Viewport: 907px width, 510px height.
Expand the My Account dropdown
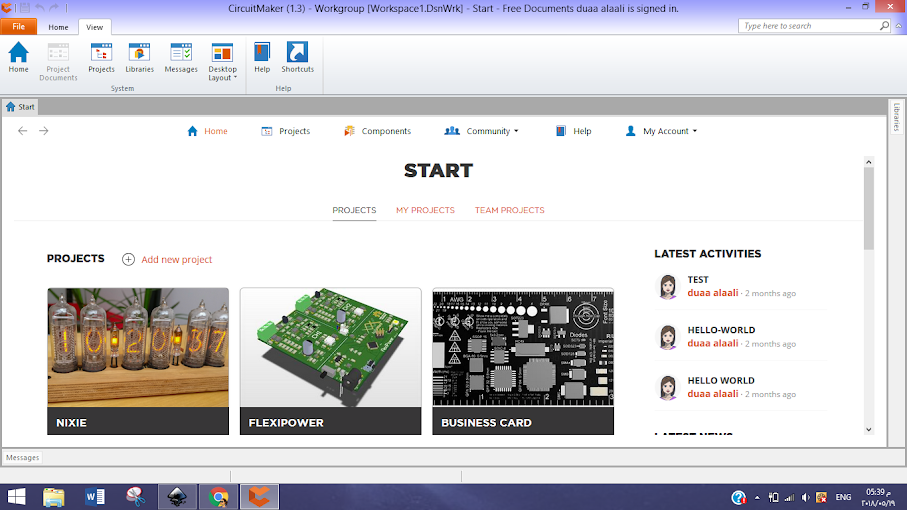point(661,131)
